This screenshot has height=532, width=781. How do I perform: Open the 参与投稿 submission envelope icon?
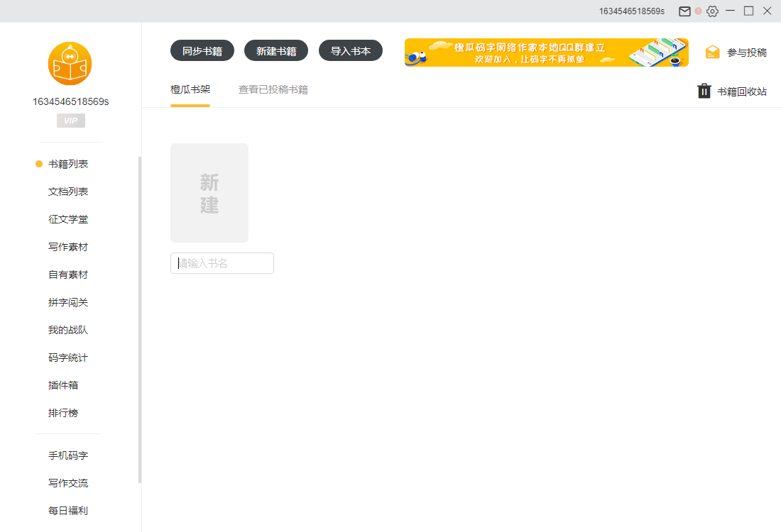(712, 52)
